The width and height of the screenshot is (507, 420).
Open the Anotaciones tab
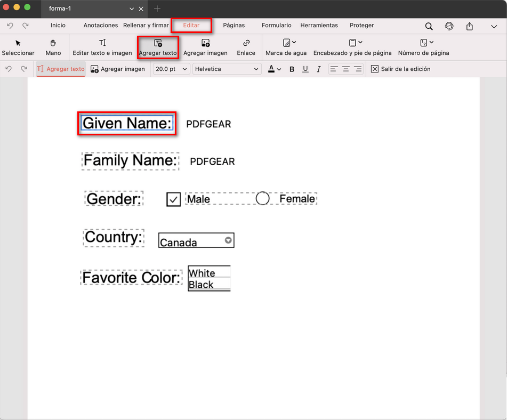click(101, 25)
